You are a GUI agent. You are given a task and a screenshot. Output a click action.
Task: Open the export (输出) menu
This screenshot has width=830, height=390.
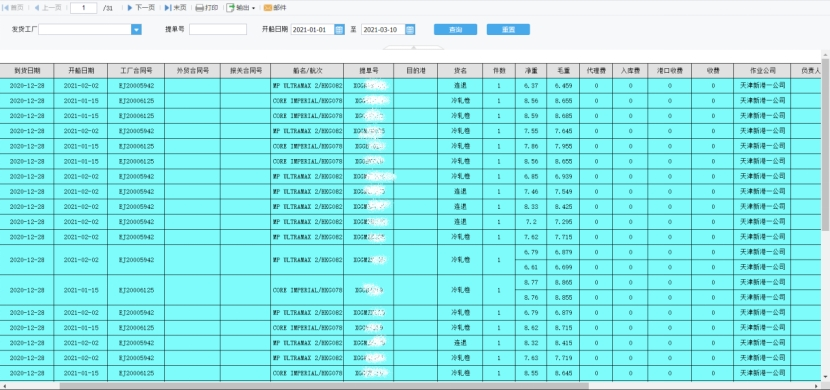(241, 8)
